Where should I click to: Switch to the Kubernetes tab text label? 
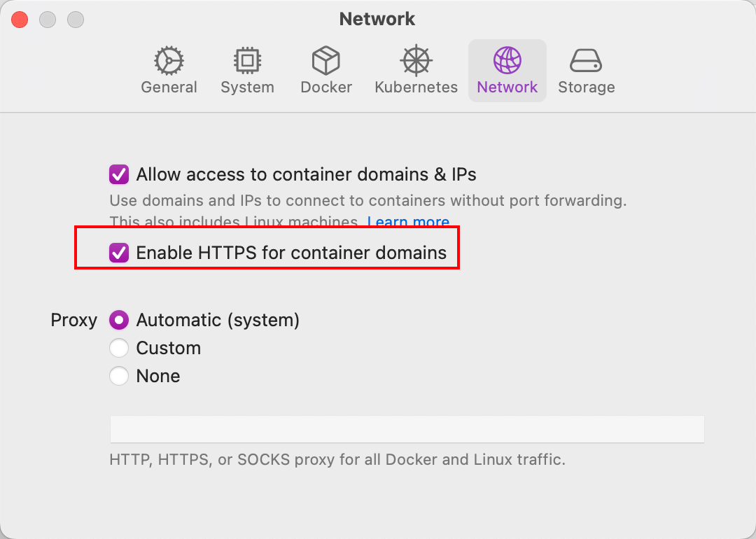click(416, 87)
